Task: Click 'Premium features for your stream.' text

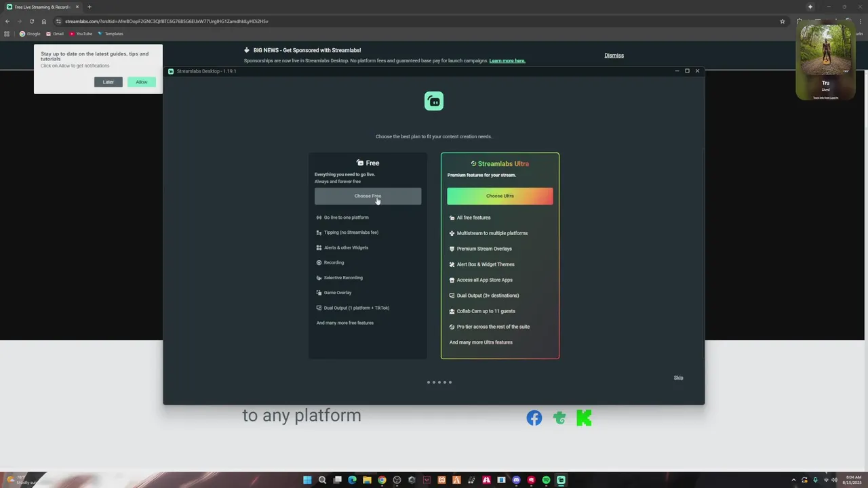Action: pyautogui.click(x=481, y=175)
